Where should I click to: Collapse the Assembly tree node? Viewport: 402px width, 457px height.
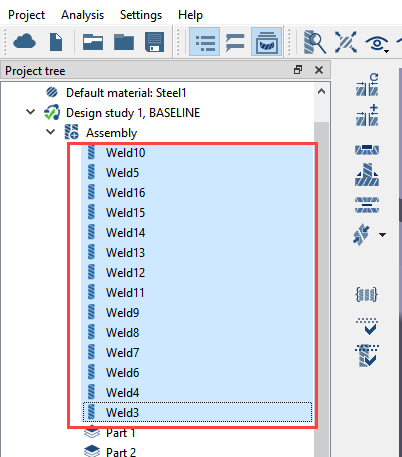(51, 132)
